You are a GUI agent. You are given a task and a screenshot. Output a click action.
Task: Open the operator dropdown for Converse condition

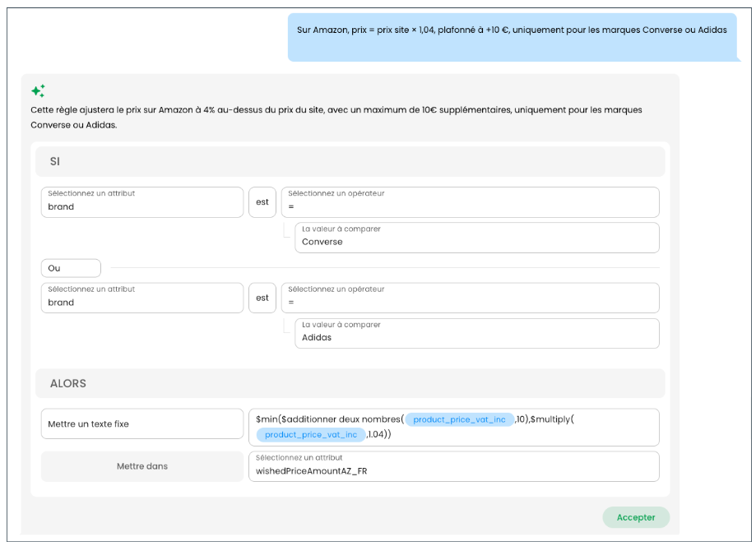(x=470, y=202)
